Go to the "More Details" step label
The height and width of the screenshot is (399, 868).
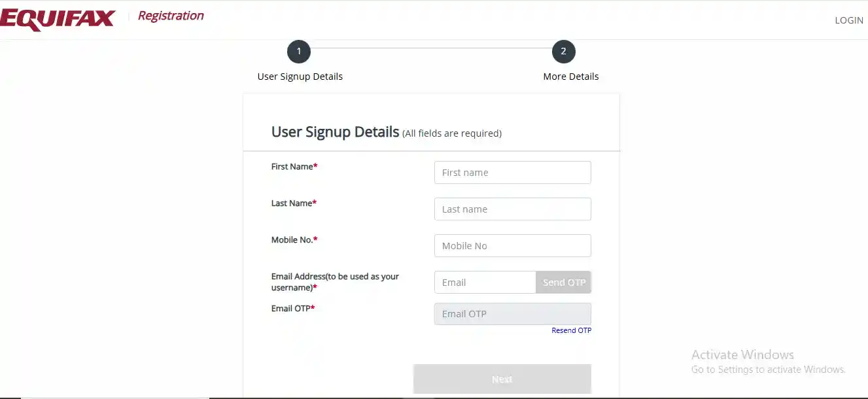pos(570,77)
